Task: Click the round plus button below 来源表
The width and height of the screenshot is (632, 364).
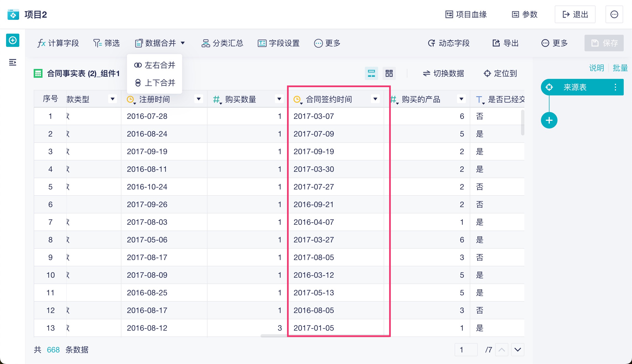Action: [549, 121]
